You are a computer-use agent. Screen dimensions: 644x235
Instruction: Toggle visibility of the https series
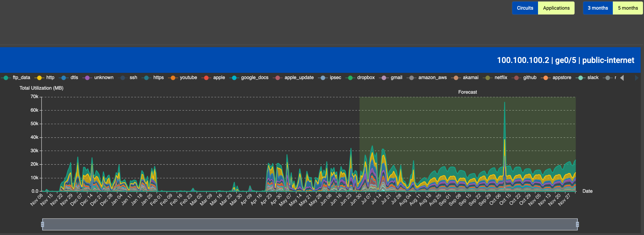[x=158, y=78]
